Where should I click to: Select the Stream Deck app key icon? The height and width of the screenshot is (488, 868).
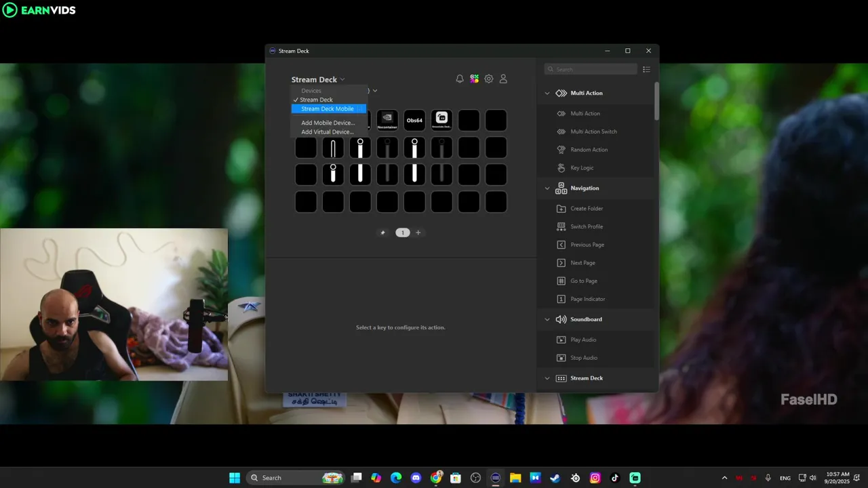click(x=441, y=121)
